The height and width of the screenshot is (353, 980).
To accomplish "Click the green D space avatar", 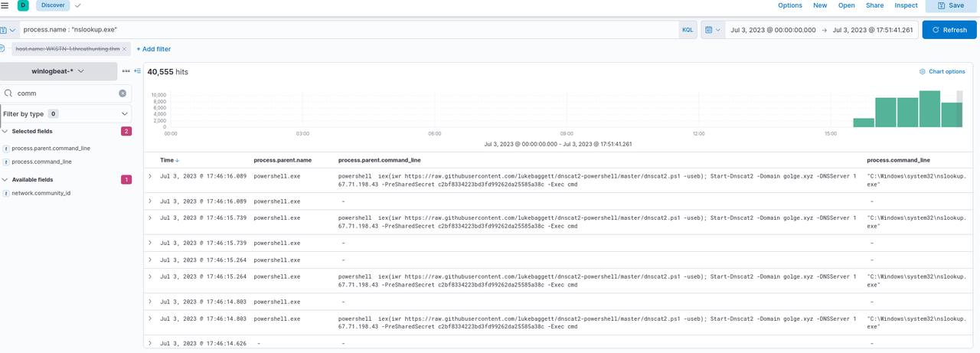I will [23, 5].
